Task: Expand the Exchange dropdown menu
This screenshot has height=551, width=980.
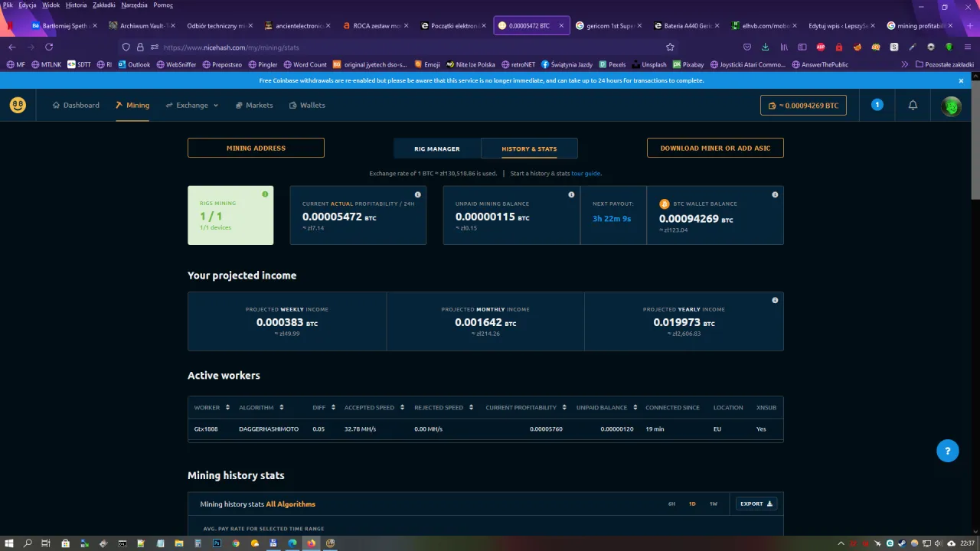Action: (192, 106)
